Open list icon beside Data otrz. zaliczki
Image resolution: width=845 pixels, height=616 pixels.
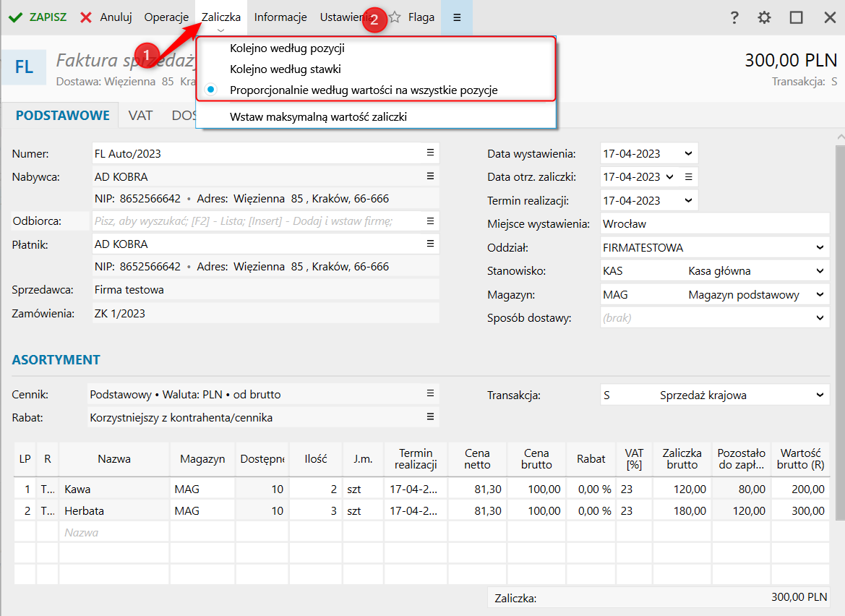pyautogui.click(x=689, y=176)
